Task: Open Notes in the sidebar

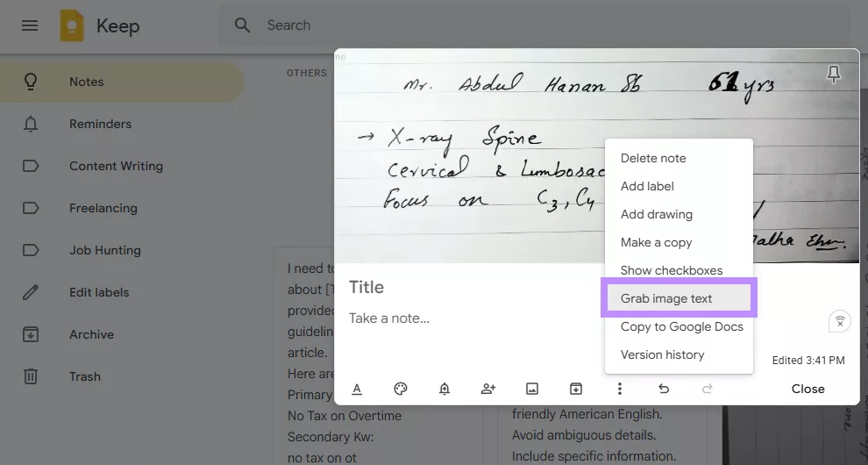Action: click(121, 82)
